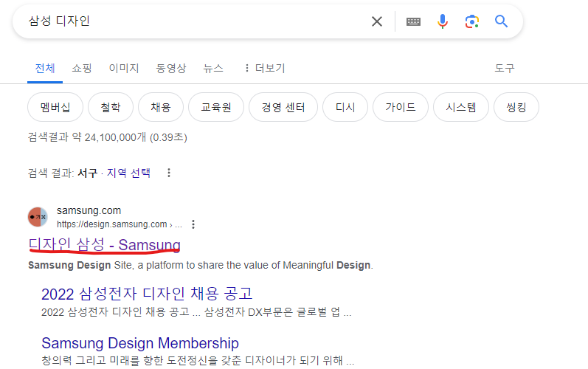Click the 검색결과 약 24,100,000개 result count
The height and width of the screenshot is (369, 588).
pos(107,137)
